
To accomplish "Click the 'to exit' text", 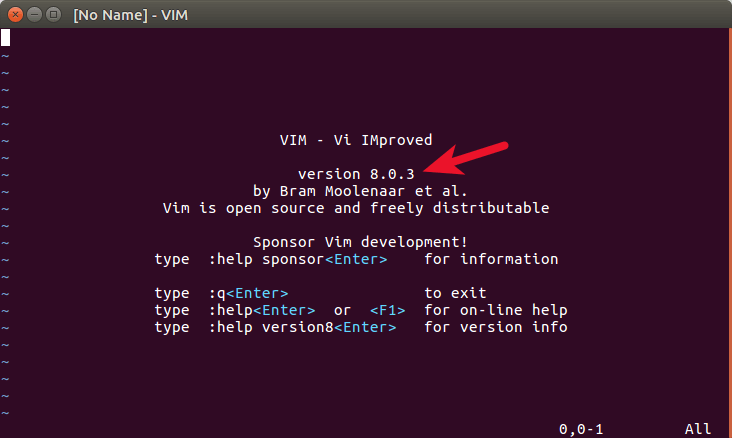I will [x=455, y=293].
